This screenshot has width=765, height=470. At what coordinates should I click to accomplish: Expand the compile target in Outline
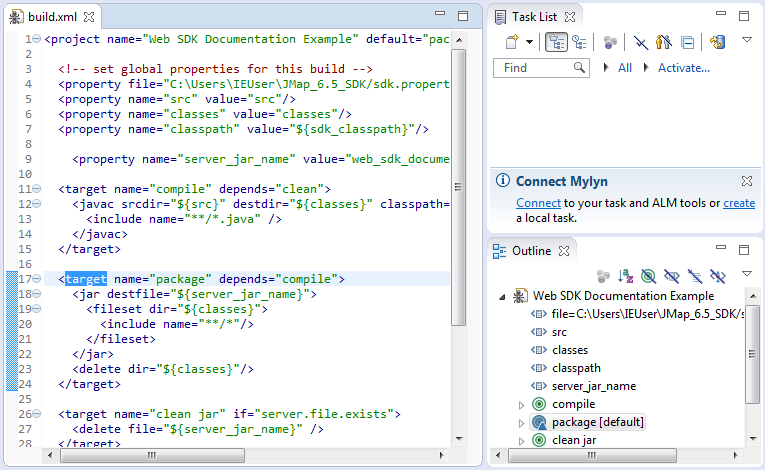tap(520, 404)
